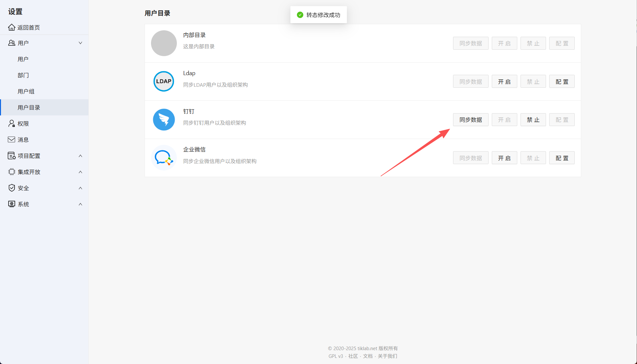
Task: Expand the 项目配置 menu chevron
Action: click(80, 156)
